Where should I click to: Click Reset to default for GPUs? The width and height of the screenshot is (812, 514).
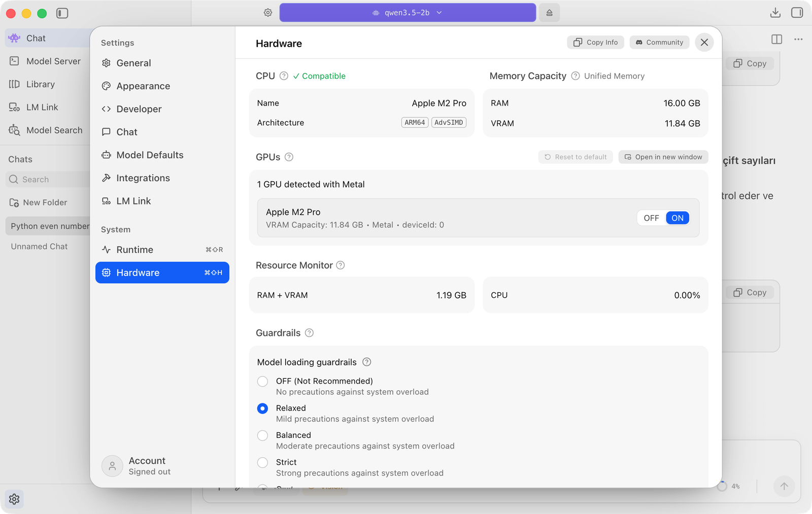point(576,157)
